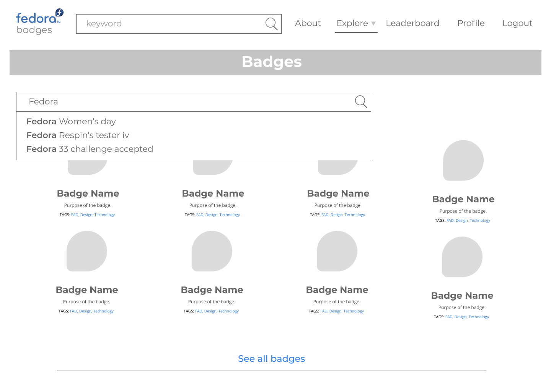
Task: Open the Profile page
Action: pyautogui.click(x=471, y=23)
